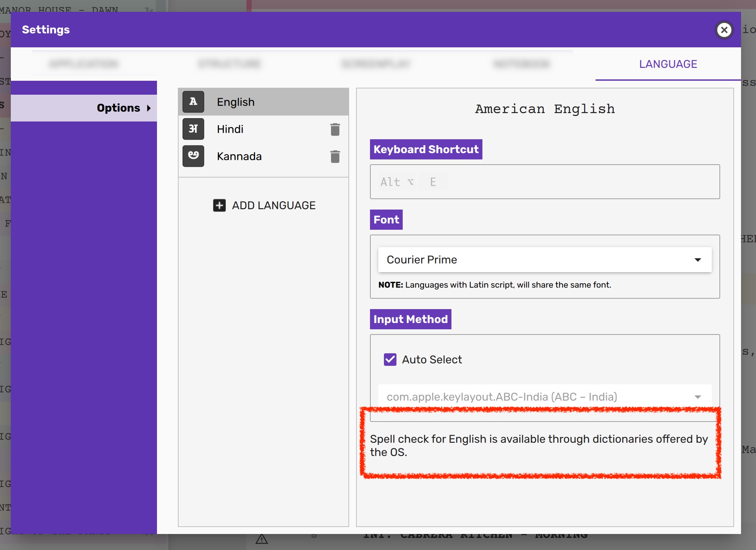Image resolution: width=756 pixels, height=550 pixels.
Task: Delete Hindi using its trash icon
Action: [335, 129]
